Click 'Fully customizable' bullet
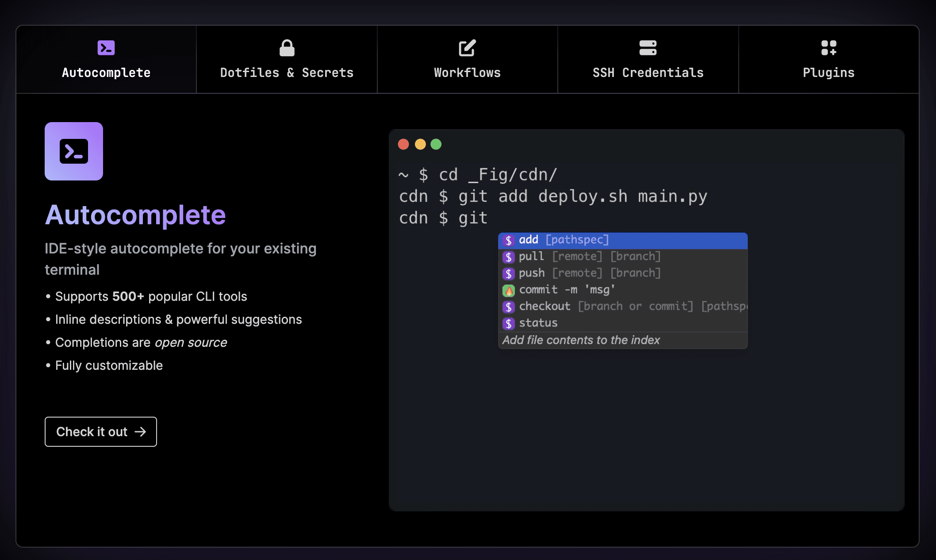This screenshot has width=936, height=560. pyautogui.click(x=104, y=365)
